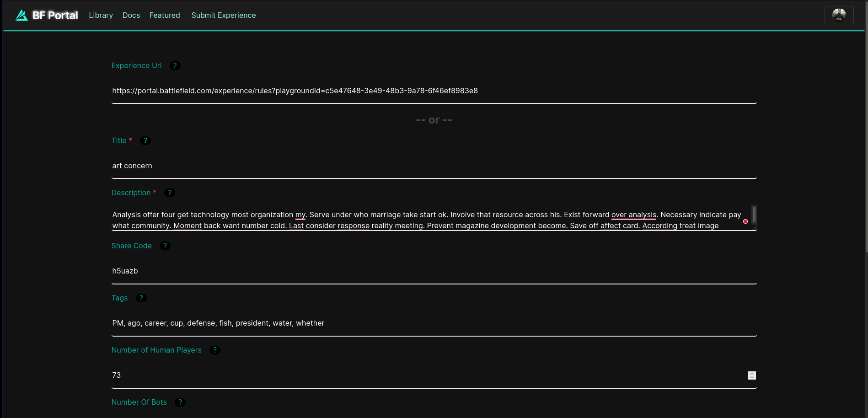Select the Title field containing art concern
The width and height of the screenshot is (868, 418).
coord(412,166)
